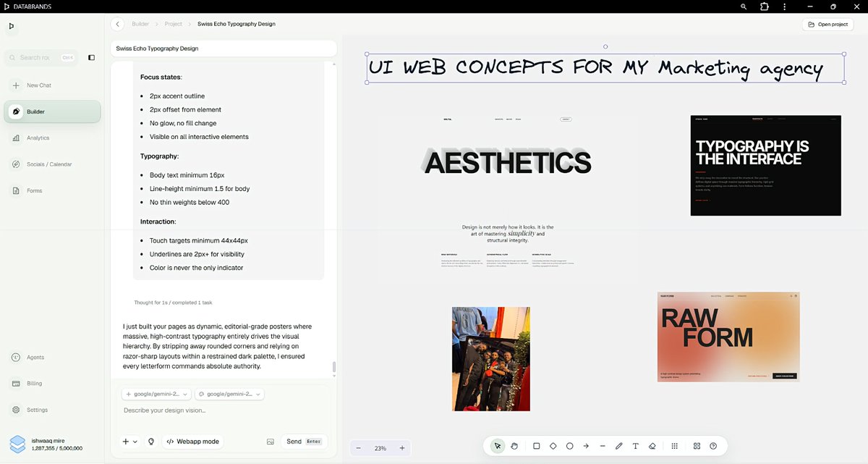
Task: Activate the Hand pan tool
Action: point(514,446)
